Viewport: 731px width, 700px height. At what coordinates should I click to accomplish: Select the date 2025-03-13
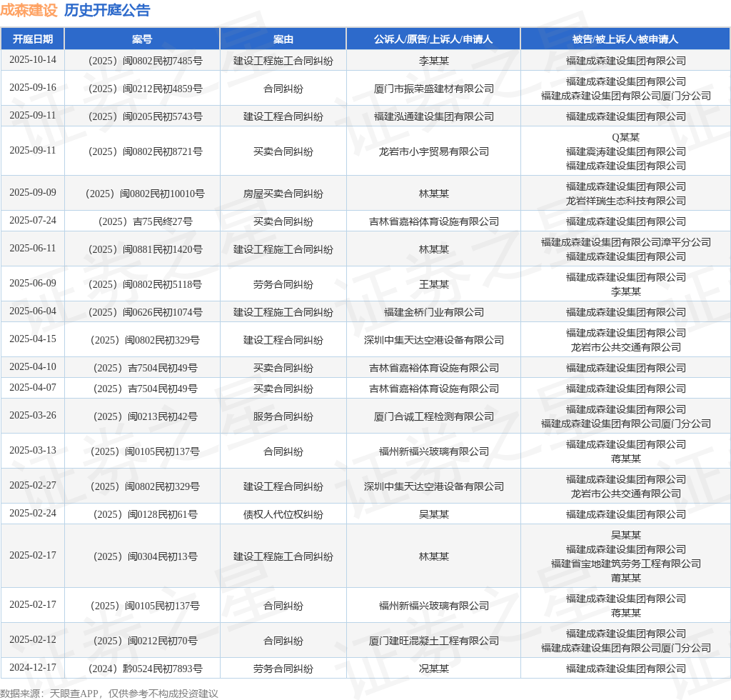pos(33,451)
